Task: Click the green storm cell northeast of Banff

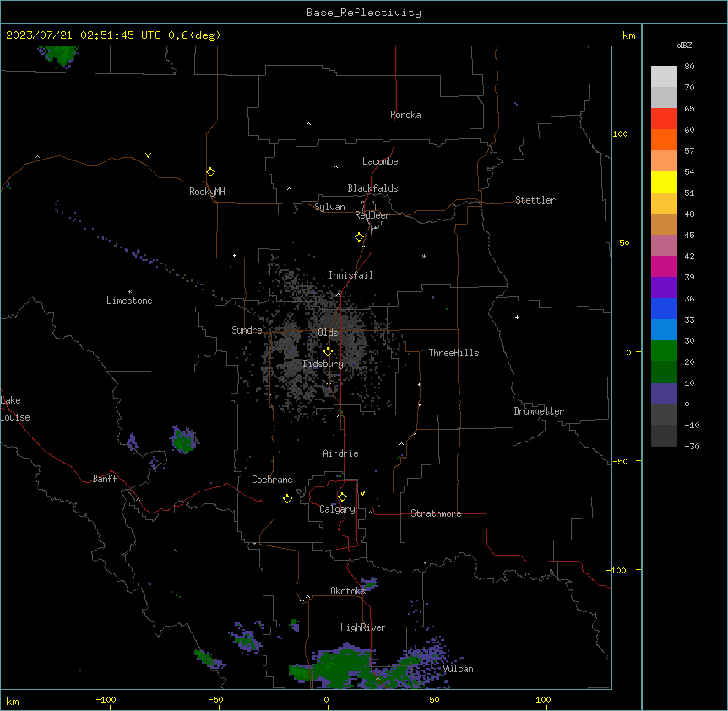Action: click(x=184, y=439)
